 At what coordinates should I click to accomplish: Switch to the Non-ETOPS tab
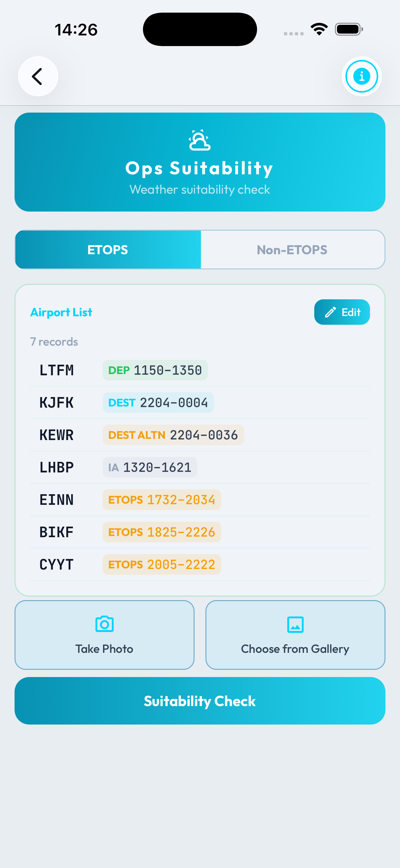292,250
